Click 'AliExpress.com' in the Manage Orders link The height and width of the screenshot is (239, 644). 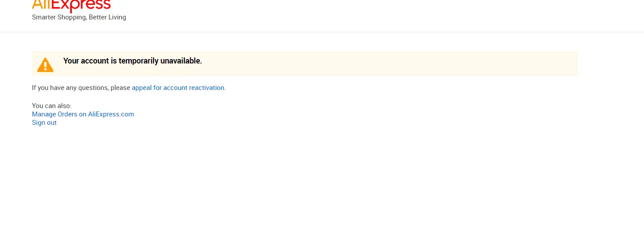coord(111,114)
